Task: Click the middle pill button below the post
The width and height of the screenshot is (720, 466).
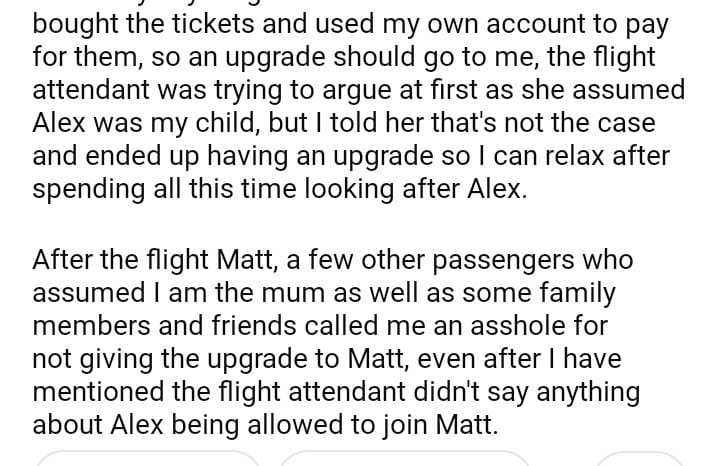Action: 404,460
